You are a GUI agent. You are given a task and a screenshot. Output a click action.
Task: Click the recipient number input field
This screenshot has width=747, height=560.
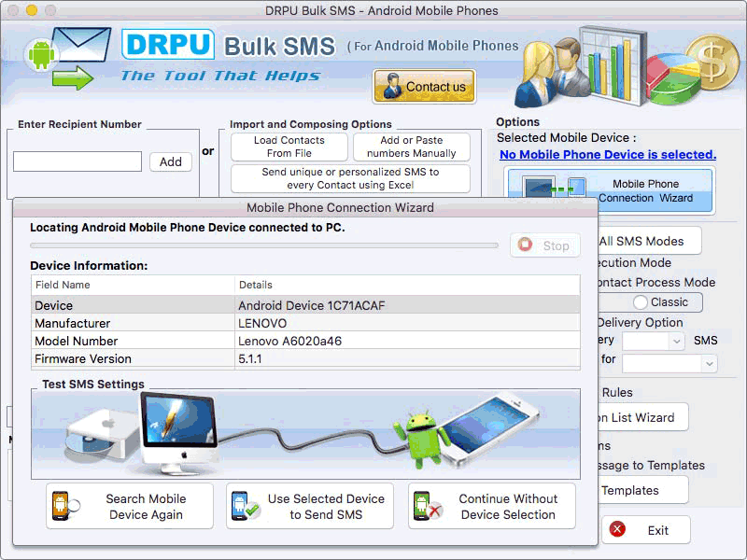coord(78,161)
